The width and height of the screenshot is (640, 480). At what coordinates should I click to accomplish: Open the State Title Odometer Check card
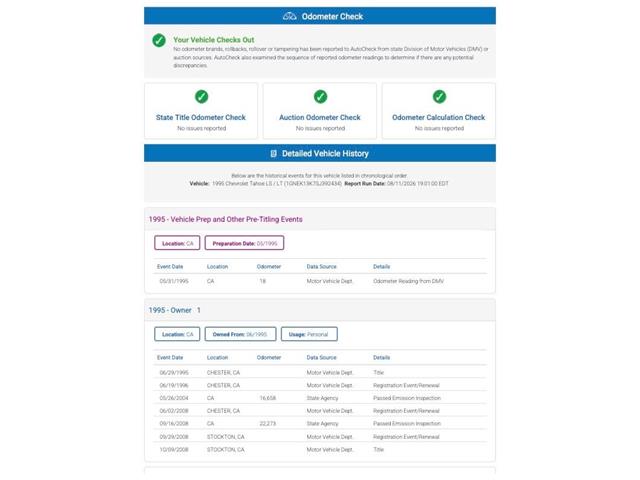click(201, 111)
